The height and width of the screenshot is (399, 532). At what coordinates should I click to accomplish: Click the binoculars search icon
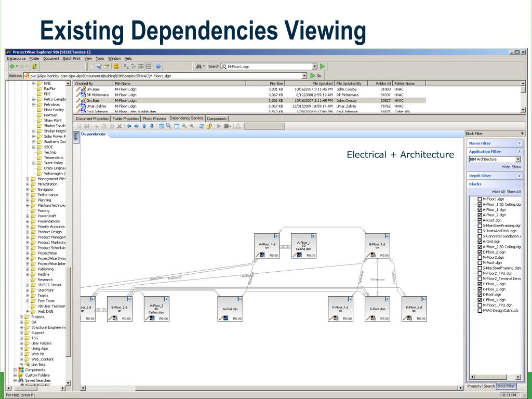199,66
